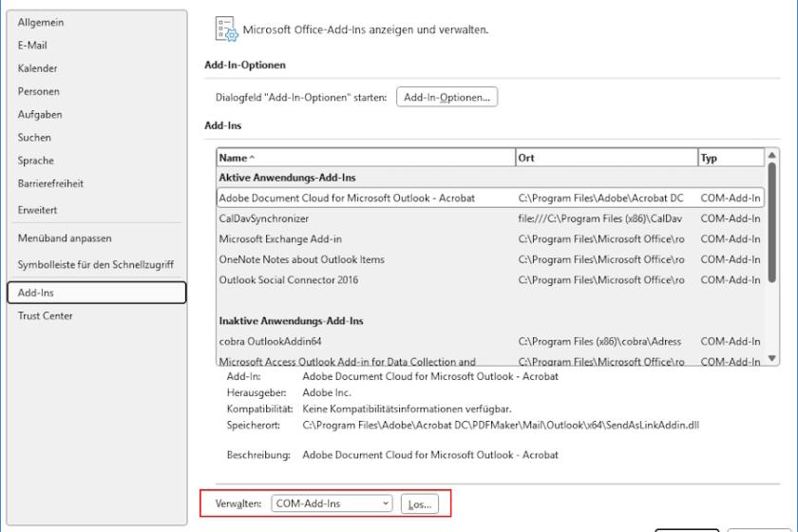Select Outlook Social Connector 2016 row

(490, 280)
